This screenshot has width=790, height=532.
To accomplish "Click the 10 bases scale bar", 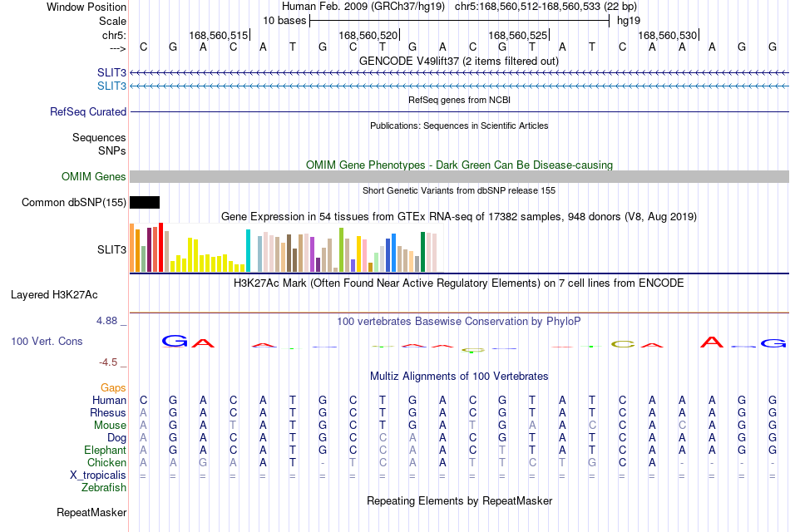I will pos(460,21).
